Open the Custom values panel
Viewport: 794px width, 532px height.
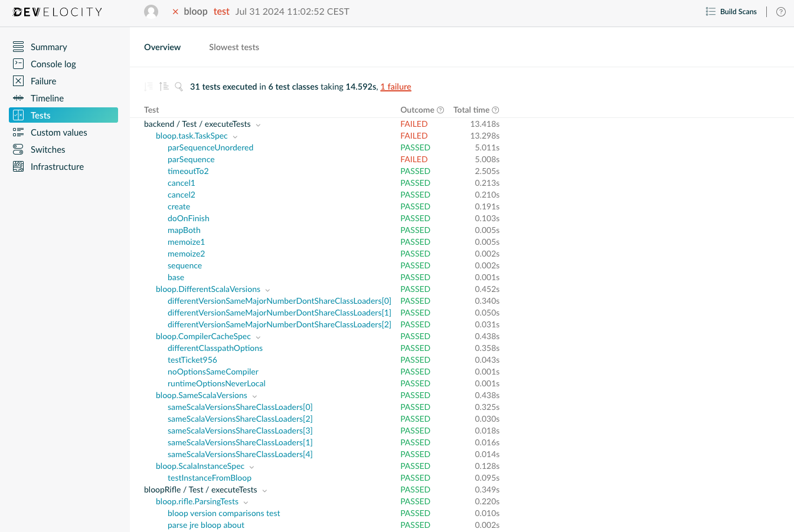pos(57,132)
